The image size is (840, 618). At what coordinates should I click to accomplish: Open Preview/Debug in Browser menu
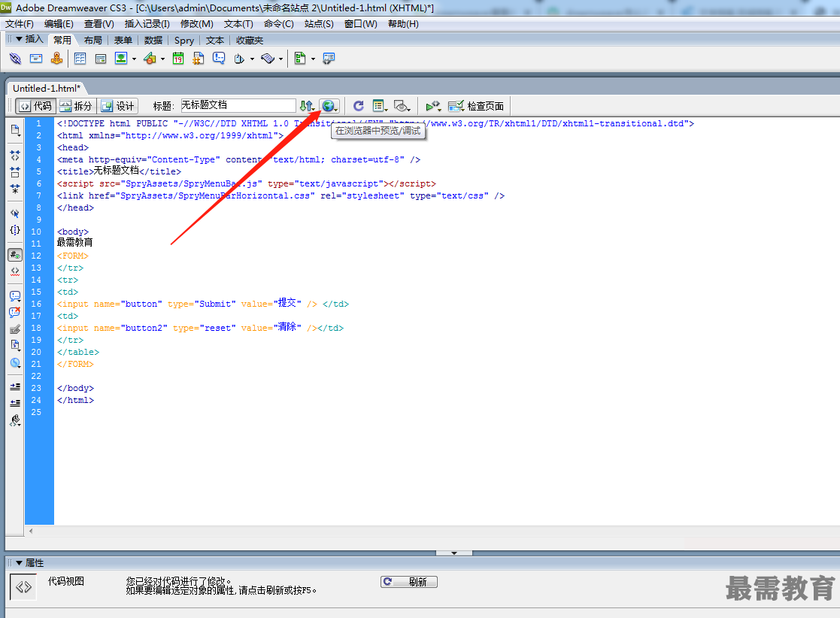coord(329,106)
